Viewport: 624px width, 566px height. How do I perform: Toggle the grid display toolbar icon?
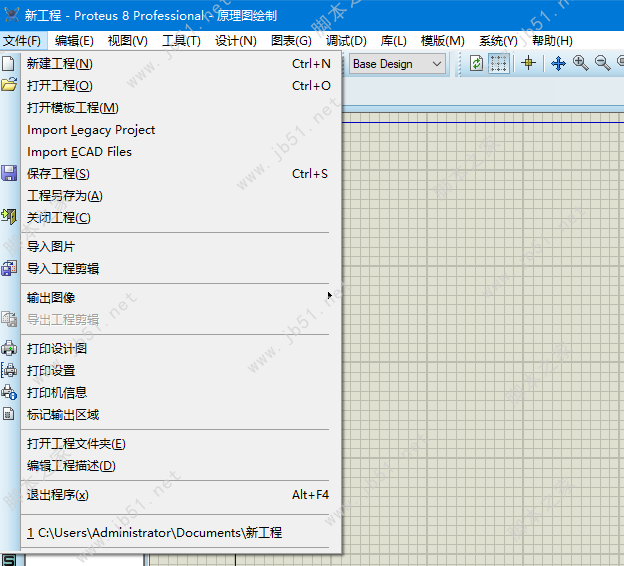[498, 63]
